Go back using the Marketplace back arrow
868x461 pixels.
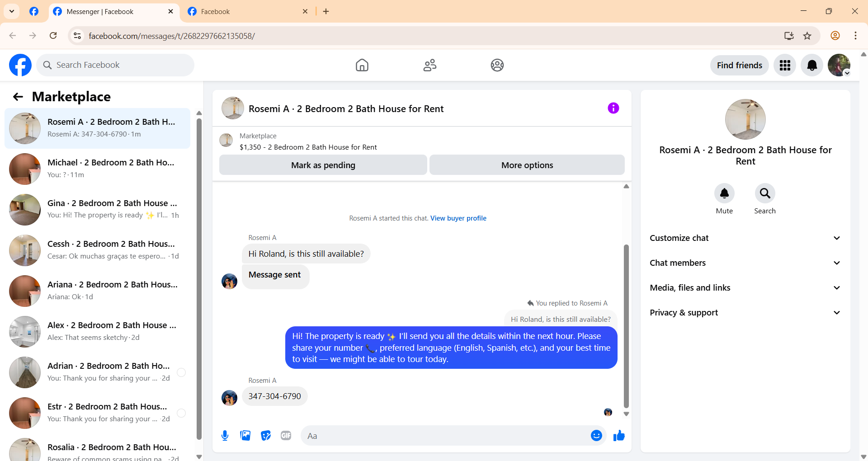point(18,97)
